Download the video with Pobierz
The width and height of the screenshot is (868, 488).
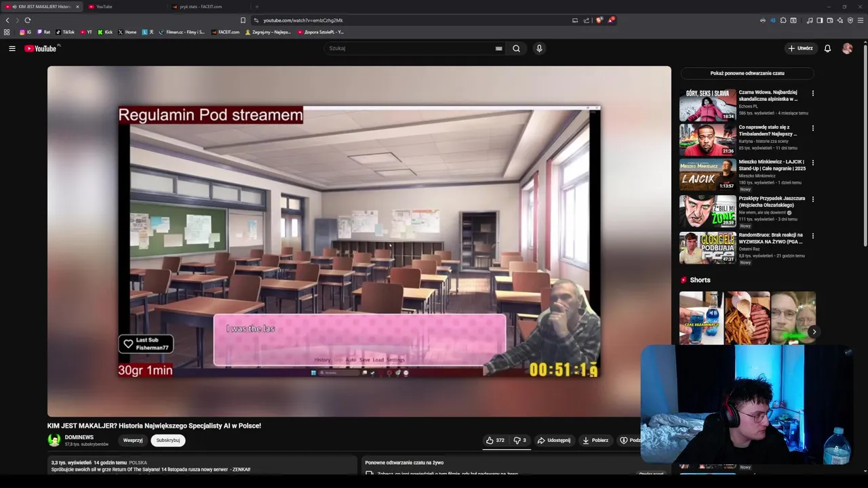click(595, 440)
